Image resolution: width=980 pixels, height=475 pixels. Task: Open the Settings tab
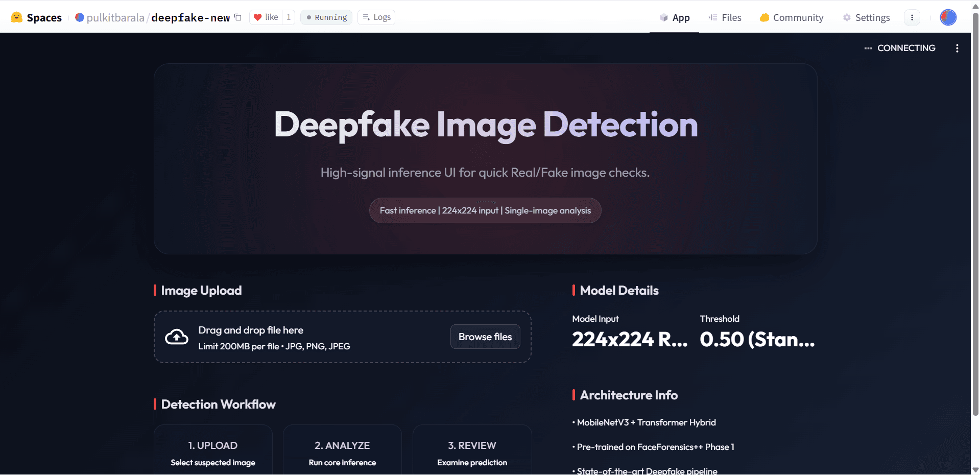[x=866, y=17]
